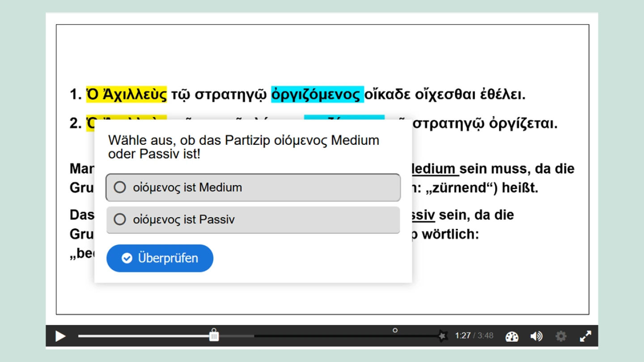This screenshot has height=362, width=644.
Task: Click the underlined word ending in ssiv
Action: click(x=422, y=215)
